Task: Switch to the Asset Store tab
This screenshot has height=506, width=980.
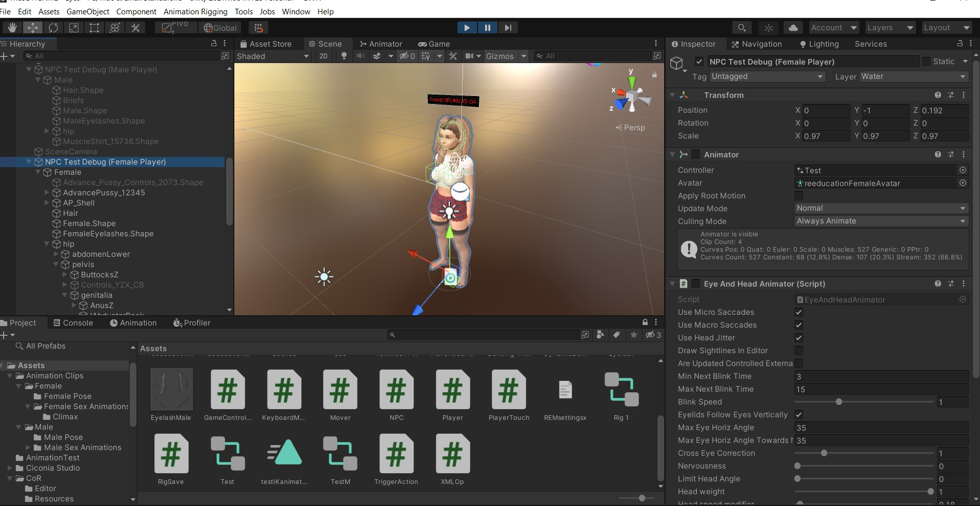Action: pos(266,44)
